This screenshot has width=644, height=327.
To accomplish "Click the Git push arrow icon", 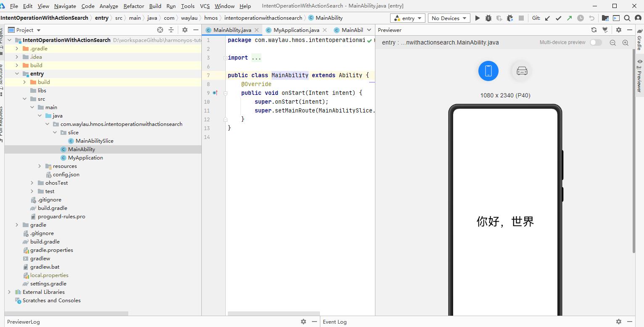I will point(569,18).
